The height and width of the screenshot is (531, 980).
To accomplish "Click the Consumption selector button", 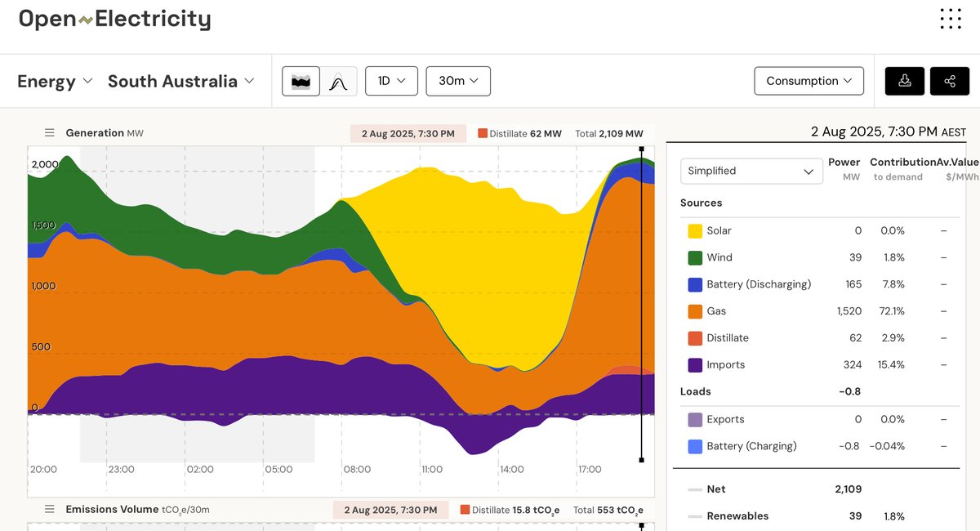I will pos(808,81).
